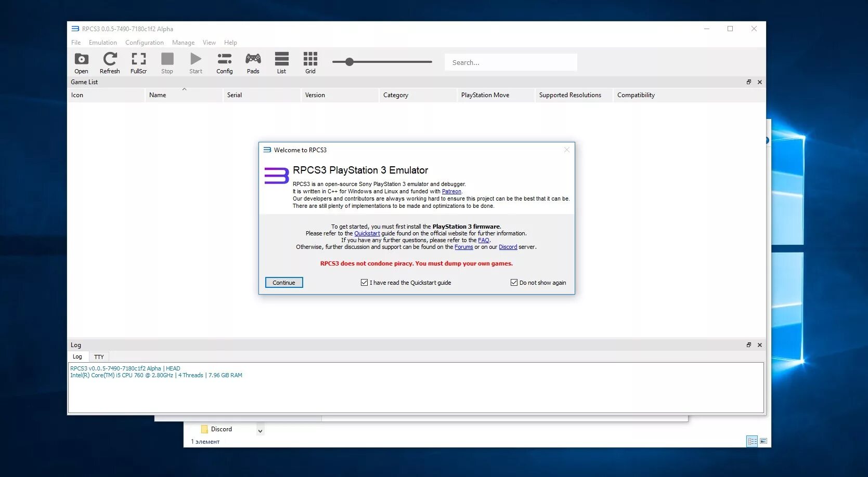Screen dimensions: 868x477
Task: Maximize the RPCS3 window
Action: pyautogui.click(x=730, y=29)
